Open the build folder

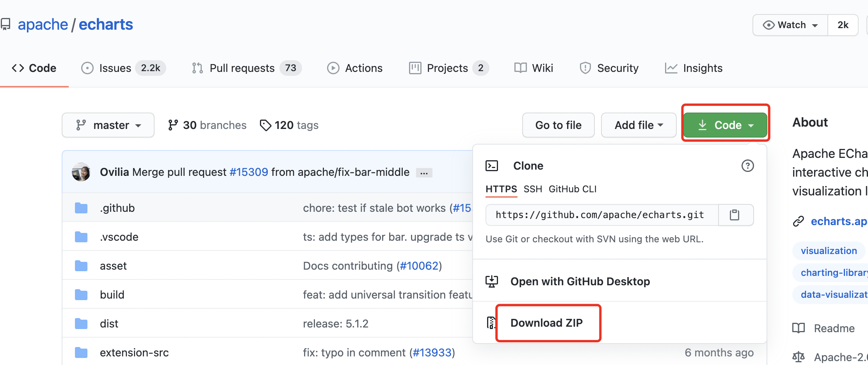pyautogui.click(x=112, y=295)
